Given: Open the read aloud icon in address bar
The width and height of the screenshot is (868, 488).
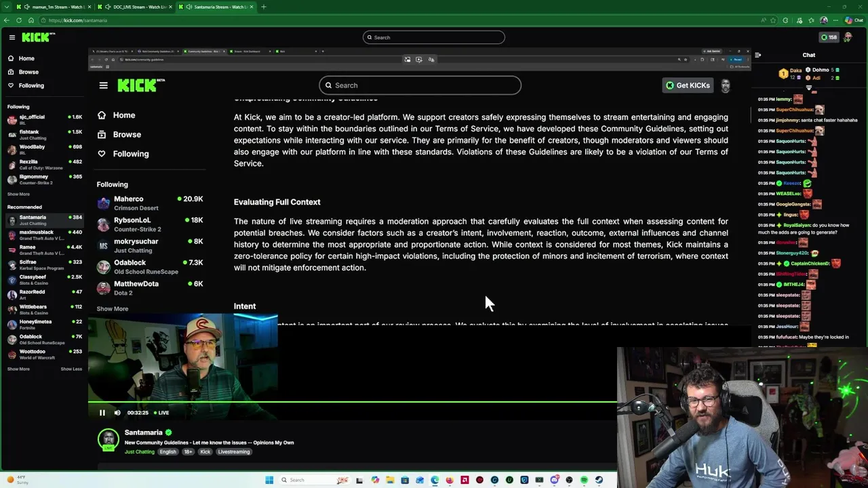Looking at the screenshot, I should pos(763,20).
